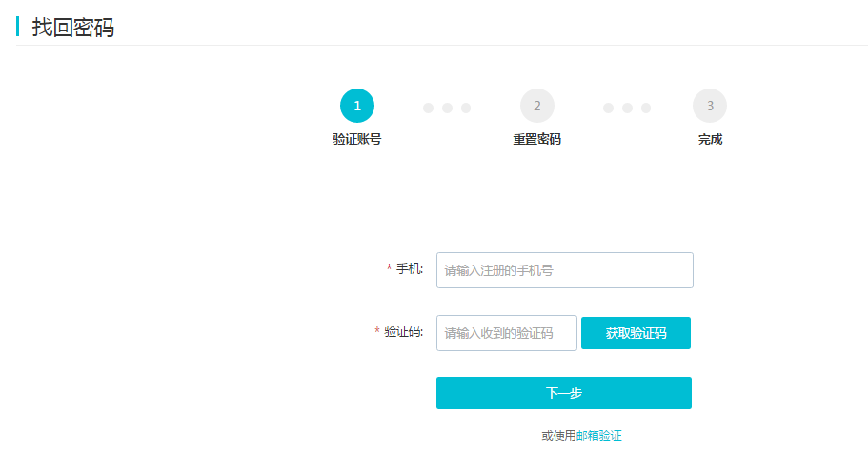
Task: Click the 手机 field label
Action: 409,268
